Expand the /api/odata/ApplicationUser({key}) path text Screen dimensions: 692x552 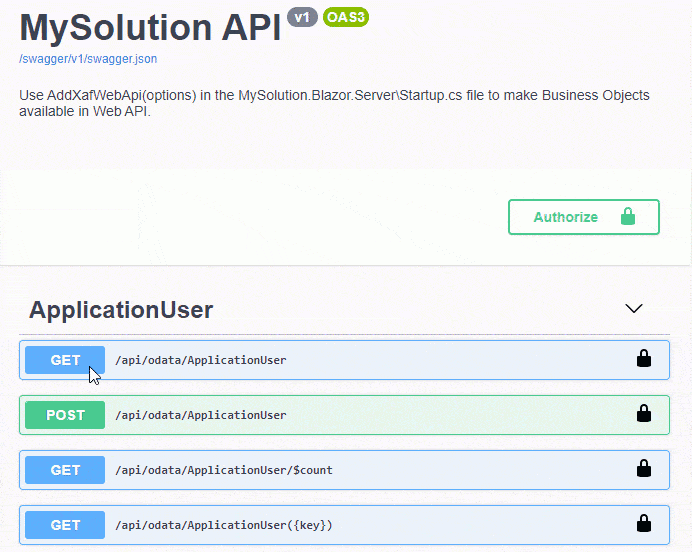[224, 525]
